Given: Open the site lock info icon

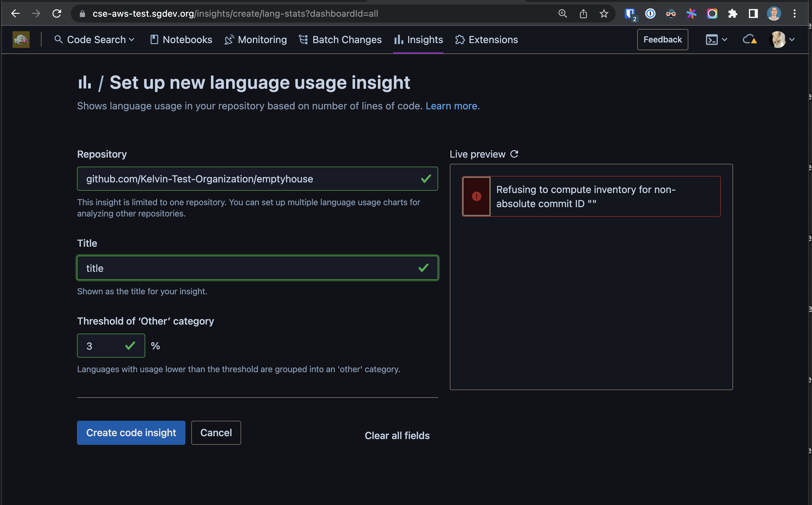Looking at the screenshot, I should pos(82,14).
